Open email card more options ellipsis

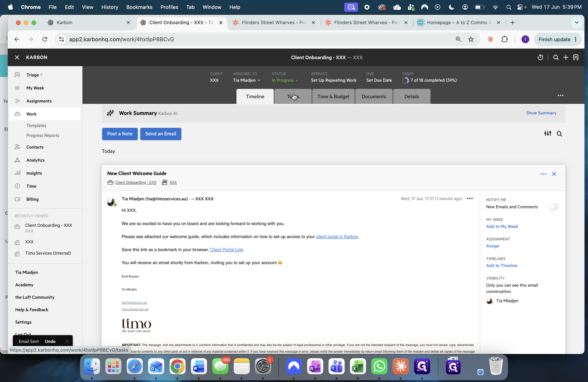(543, 174)
